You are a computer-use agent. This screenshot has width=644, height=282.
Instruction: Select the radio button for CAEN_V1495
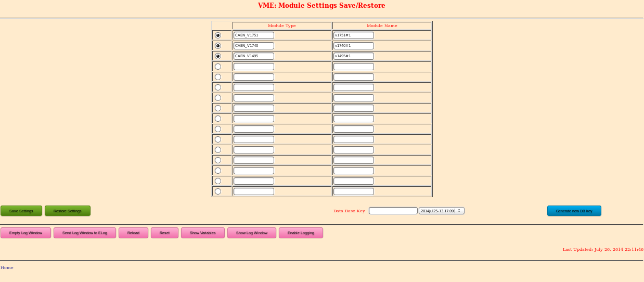click(218, 56)
